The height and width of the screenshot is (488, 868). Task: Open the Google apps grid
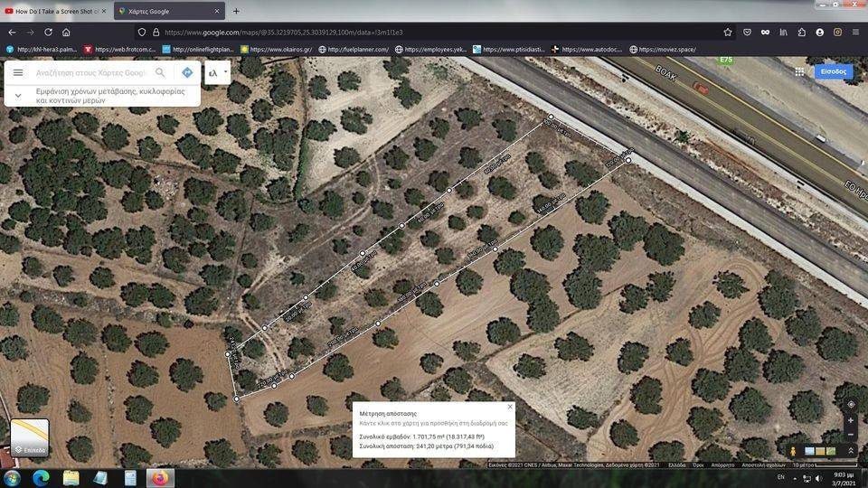click(799, 71)
